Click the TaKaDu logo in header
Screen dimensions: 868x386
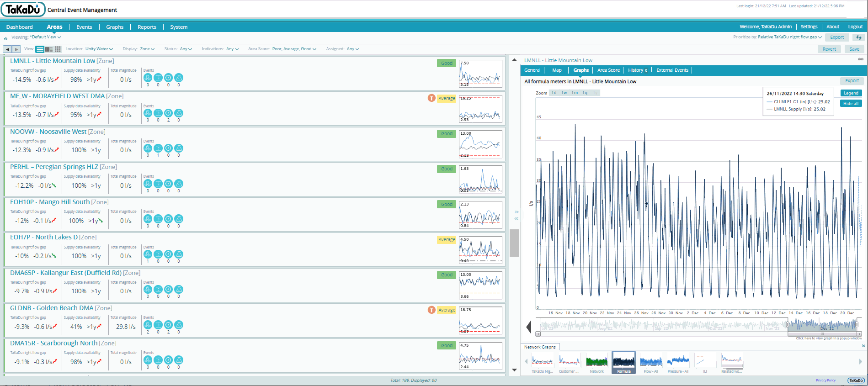pyautogui.click(x=23, y=9)
